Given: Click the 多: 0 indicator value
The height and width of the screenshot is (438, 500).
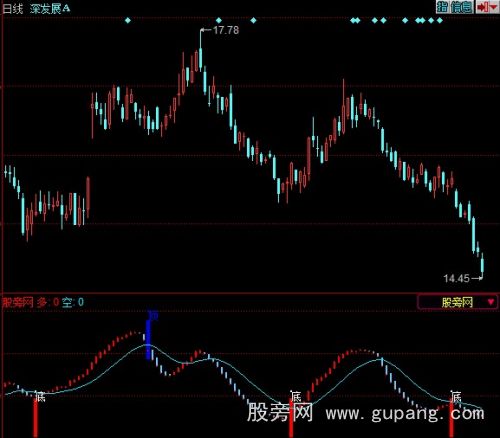Looking at the screenshot, I should (48, 302).
